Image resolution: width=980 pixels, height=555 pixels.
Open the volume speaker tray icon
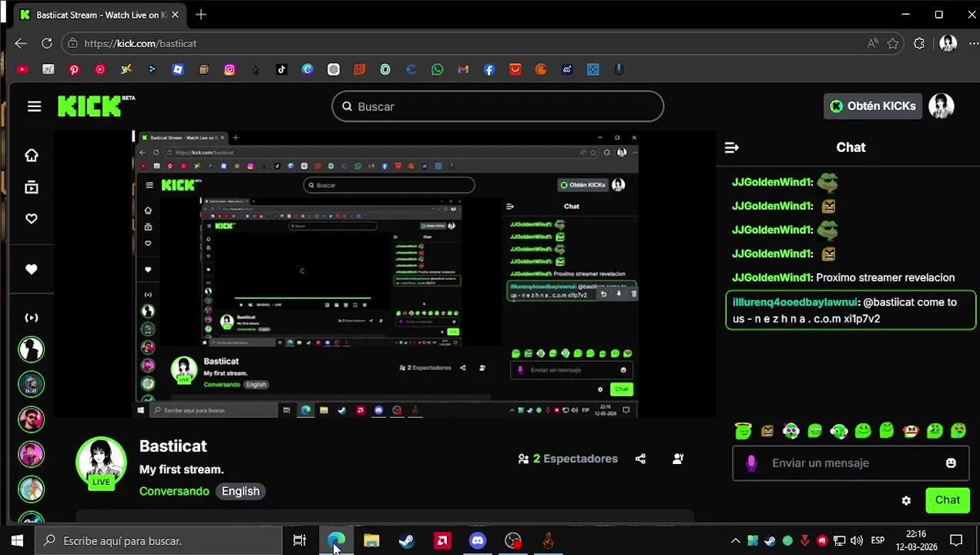pos(857,541)
